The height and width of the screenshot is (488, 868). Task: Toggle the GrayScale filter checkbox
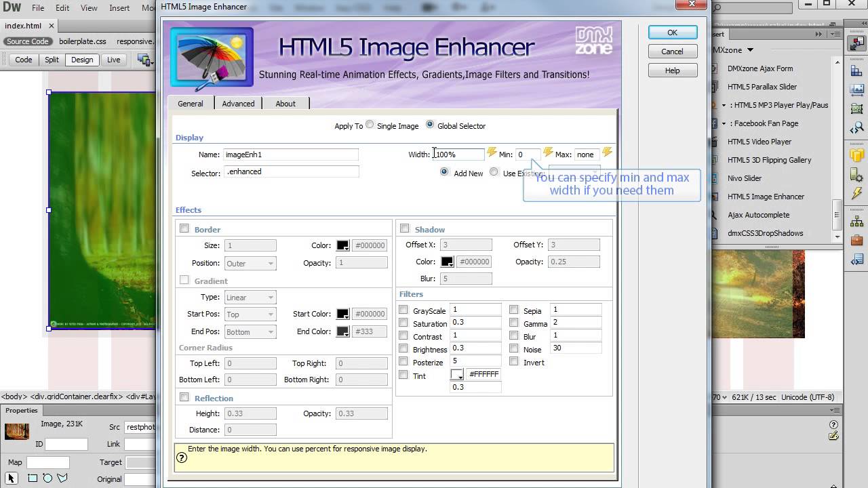click(403, 310)
